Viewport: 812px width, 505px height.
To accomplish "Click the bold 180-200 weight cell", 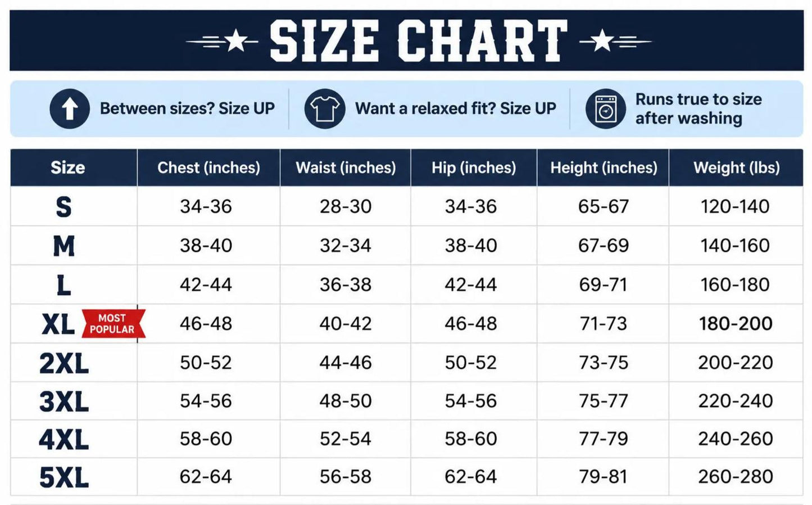I will [736, 324].
